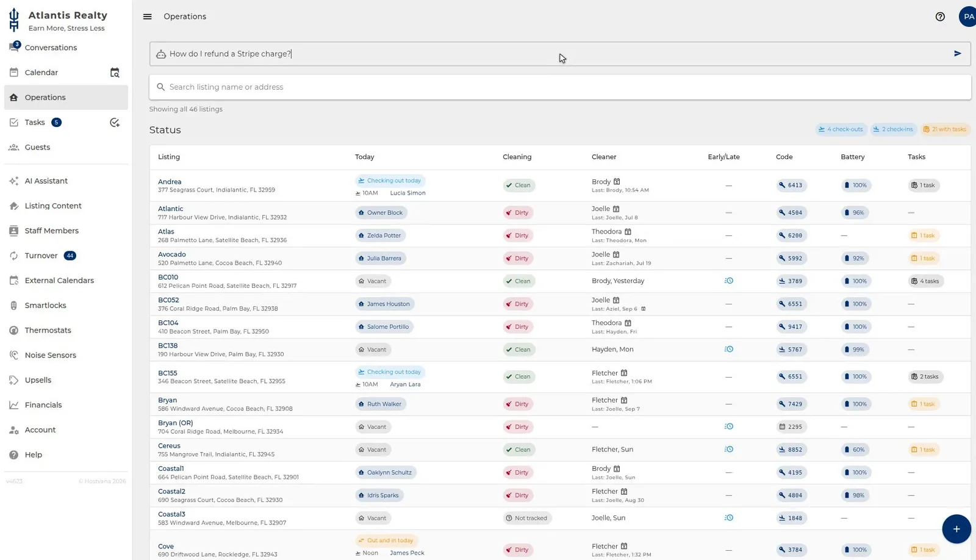Click early/late clock icon for BC010
This screenshot has width=976, height=560.
click(x=728, y=281)
